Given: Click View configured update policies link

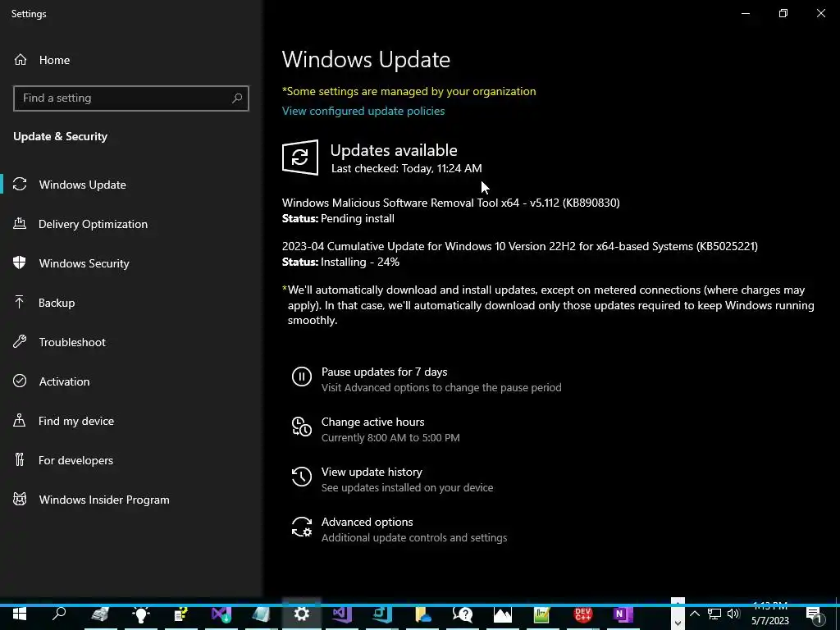Looking at the screenshot, I should (363, 111).
